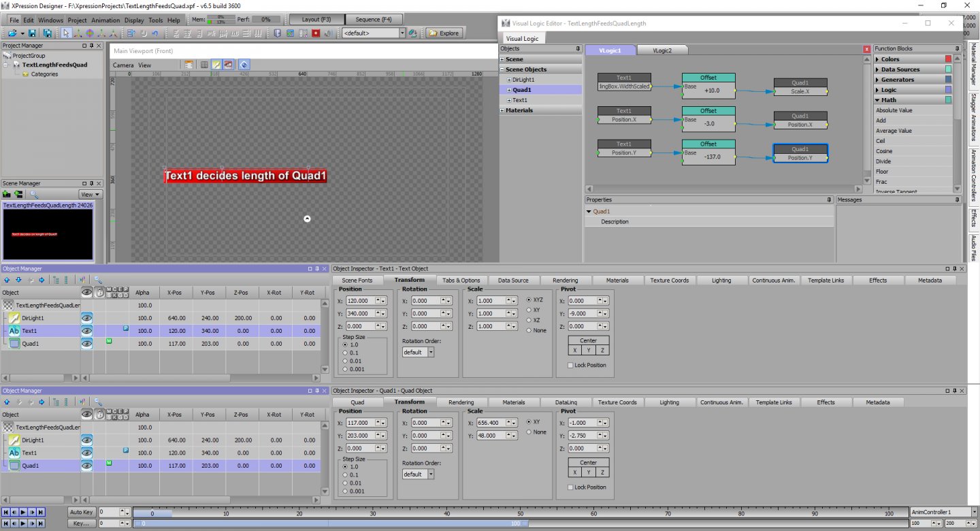Click Center X button in Text1 Pivot group
This screenshot has height=531, width=980.
click(x=575, y=350)
